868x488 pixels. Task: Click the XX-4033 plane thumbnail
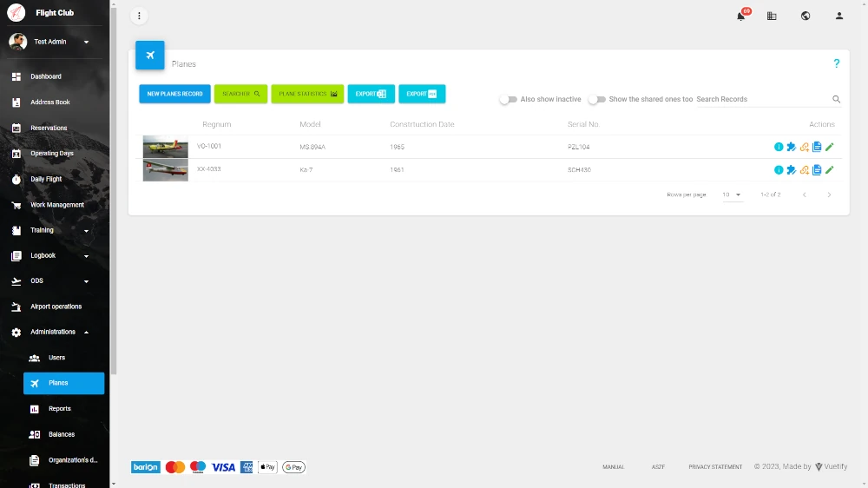click(x=166, y=170)
